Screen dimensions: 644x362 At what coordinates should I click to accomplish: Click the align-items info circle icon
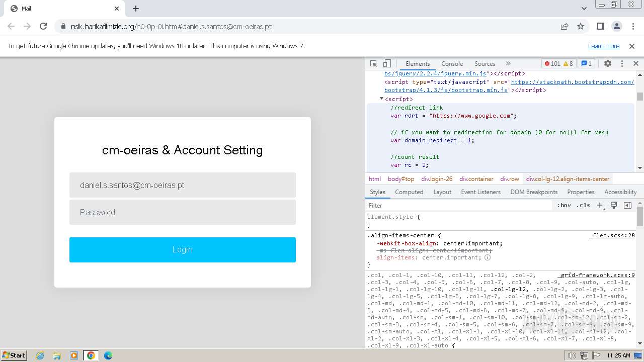click(x=488, y=257)
